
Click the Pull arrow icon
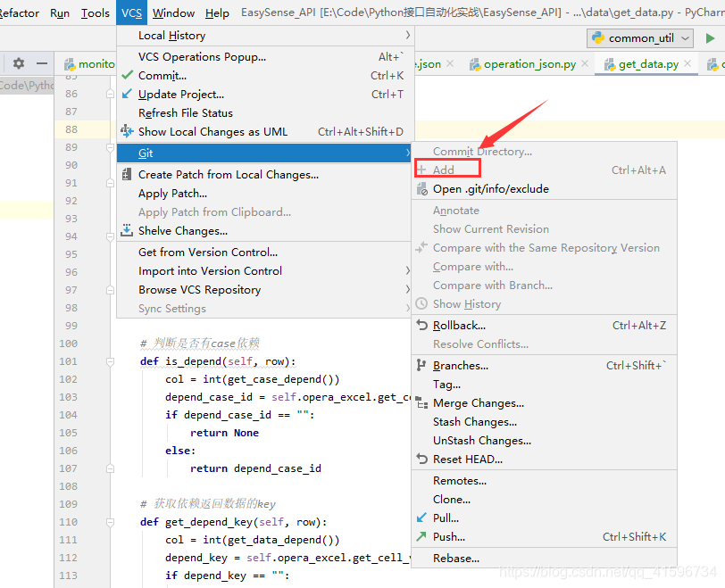(421, 518)
